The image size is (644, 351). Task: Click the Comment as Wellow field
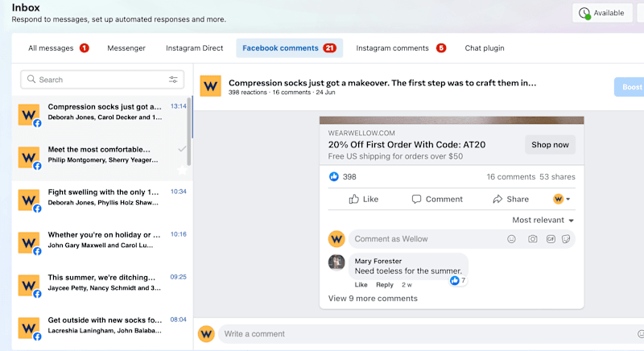pos(461,239)
